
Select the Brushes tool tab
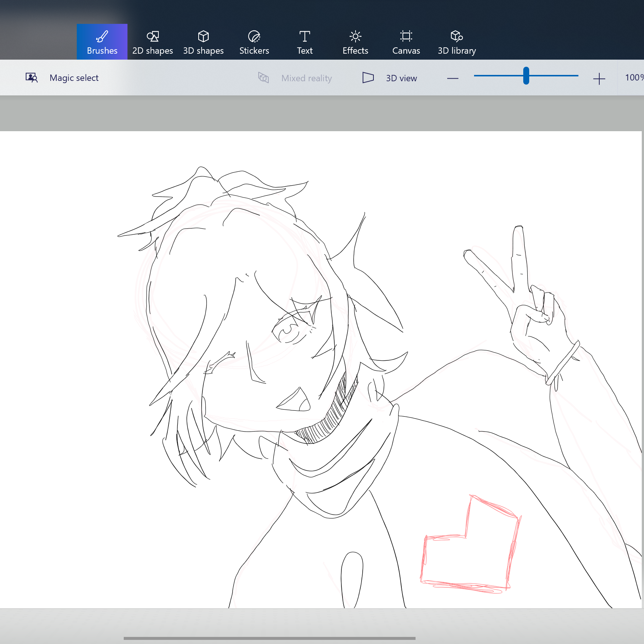click(102, 42)
